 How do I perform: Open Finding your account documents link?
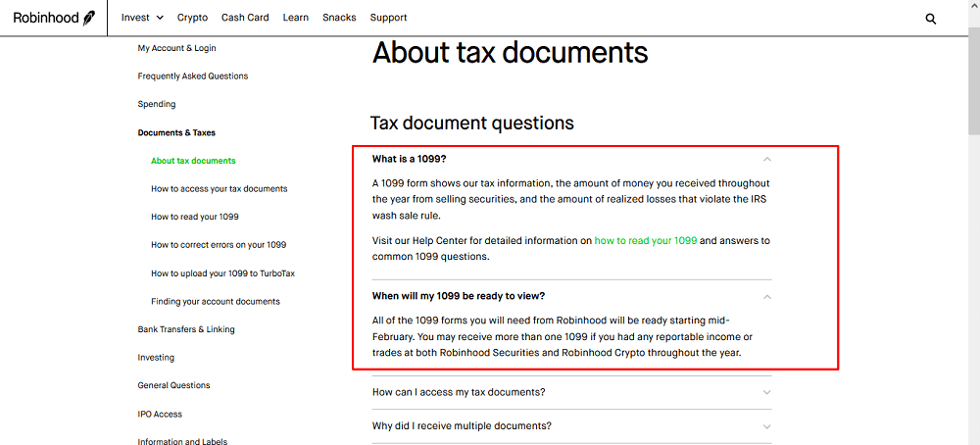tap(215, 301)
